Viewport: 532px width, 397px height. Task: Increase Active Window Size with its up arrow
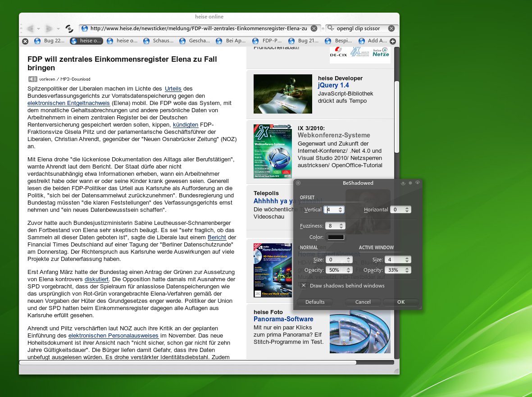coord(407,258)
